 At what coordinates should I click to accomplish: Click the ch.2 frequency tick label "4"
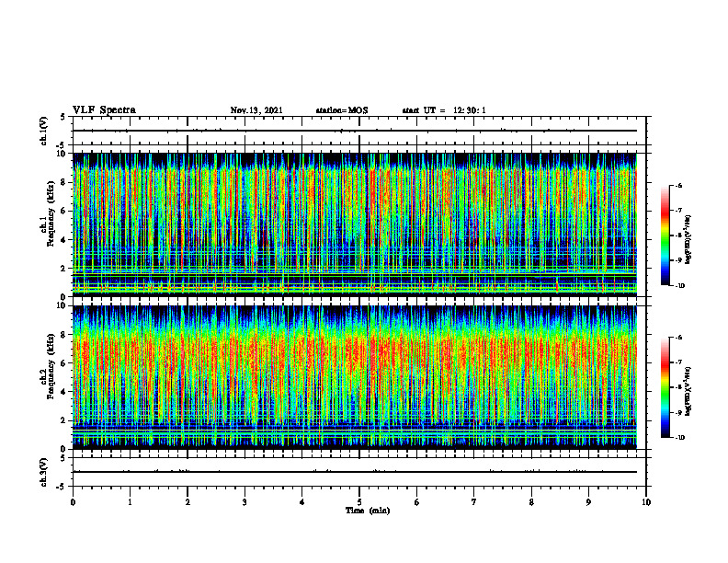tap(64, 392)
